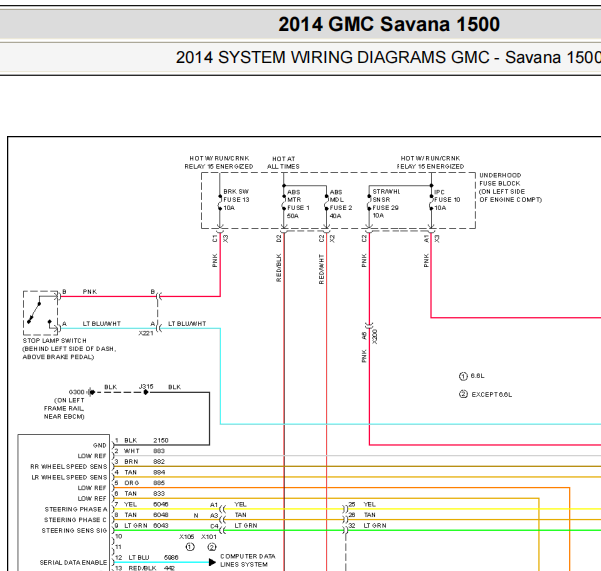Image resolution: width=601 pixels, height=571 pixels.
Task: Click the 'SERIAL DATA ENABLE' pin label
Action: click(x=73, y=562)
